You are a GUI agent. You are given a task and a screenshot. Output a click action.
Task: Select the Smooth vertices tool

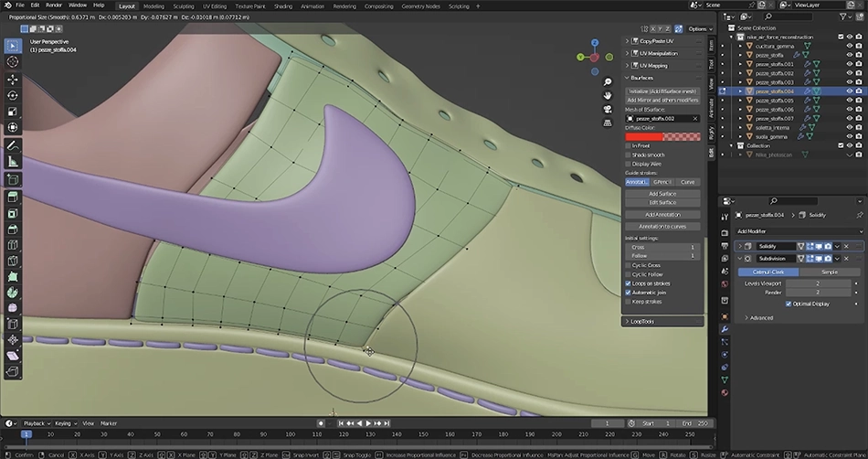pos(13,308)
